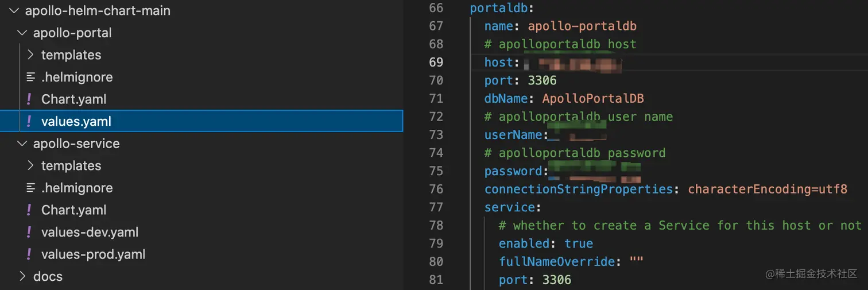Click values-dev.yaml YAML icon
Image resolution: width=868 pixels, height=290 pixels.
click(x=29, y=232)
